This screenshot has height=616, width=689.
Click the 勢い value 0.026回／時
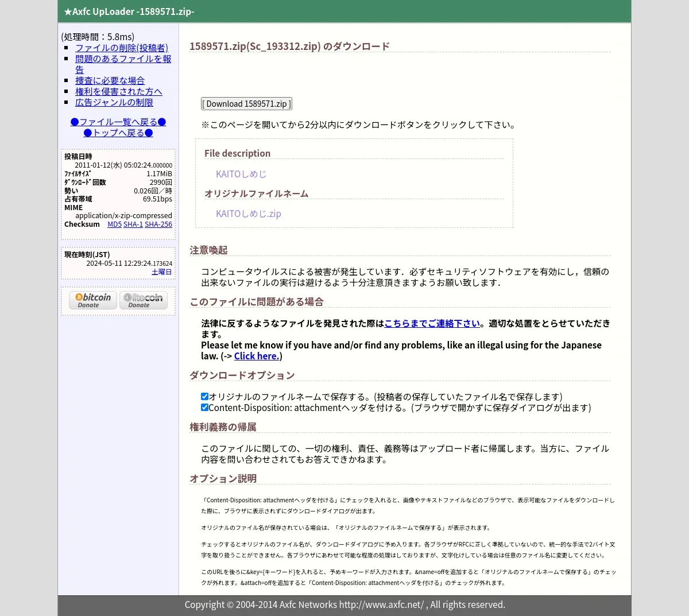click(153, 191)
